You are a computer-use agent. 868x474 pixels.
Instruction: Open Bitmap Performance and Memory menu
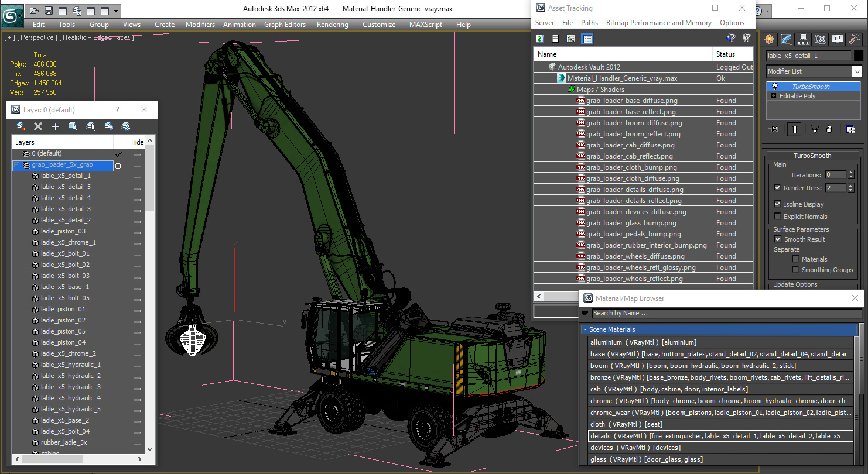click(x=659, y=23)
